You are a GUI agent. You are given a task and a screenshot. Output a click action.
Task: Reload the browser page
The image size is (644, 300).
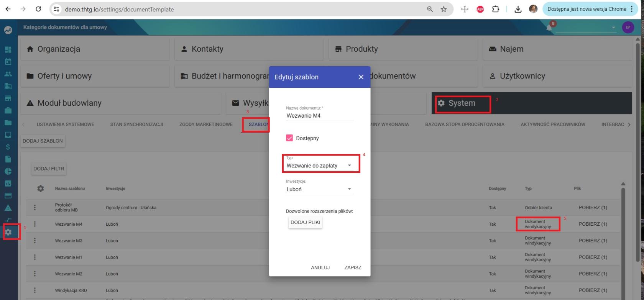point(38,9)
